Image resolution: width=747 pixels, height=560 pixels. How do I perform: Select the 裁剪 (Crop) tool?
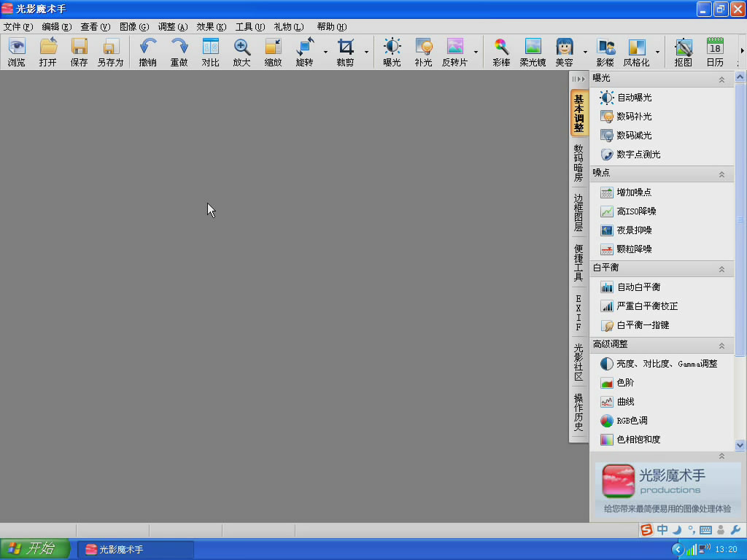345,52
